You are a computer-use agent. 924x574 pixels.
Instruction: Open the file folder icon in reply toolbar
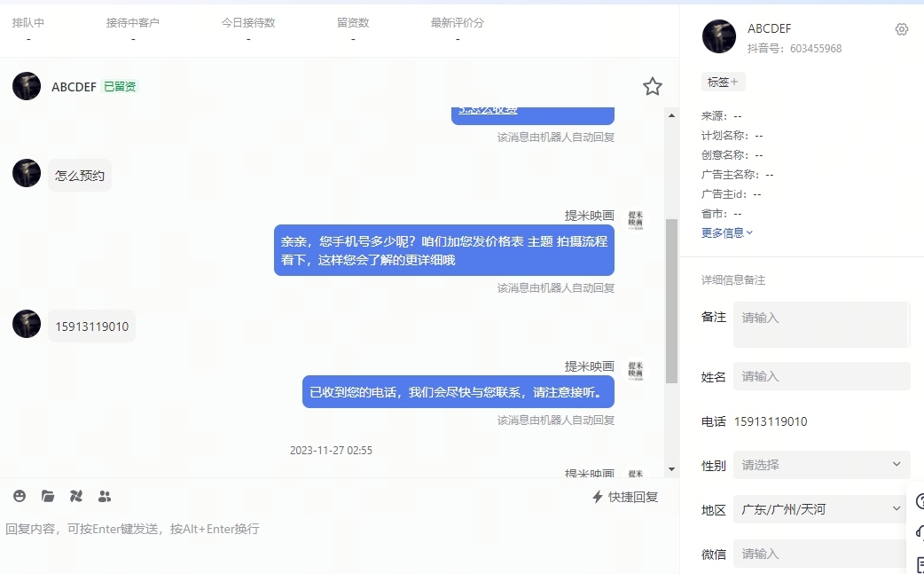click(48, 496)
